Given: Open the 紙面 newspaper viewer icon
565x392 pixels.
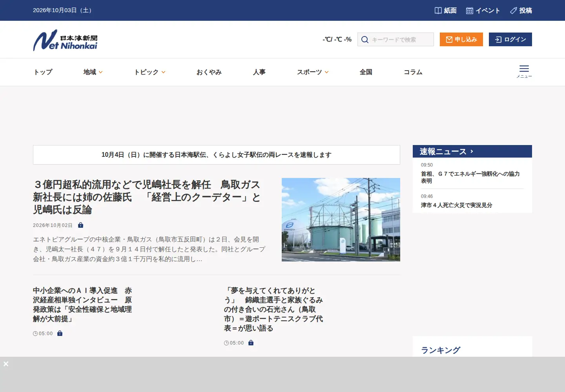Looking at the screenshot, I should click(438, 11).
